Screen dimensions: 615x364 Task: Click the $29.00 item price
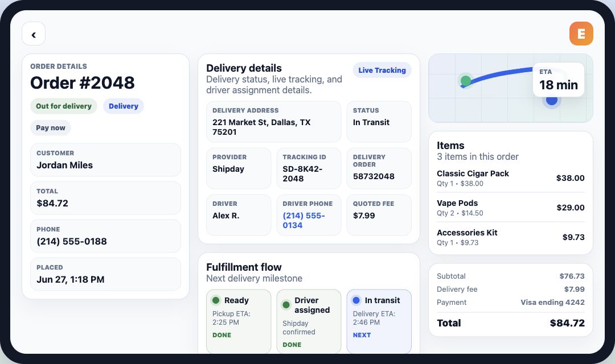pos(570,208)
